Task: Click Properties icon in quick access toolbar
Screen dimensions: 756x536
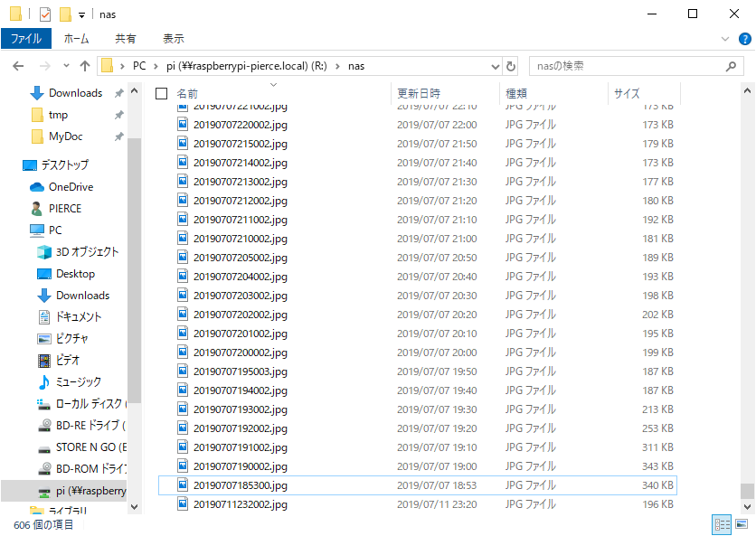Action: pos(44,14)
